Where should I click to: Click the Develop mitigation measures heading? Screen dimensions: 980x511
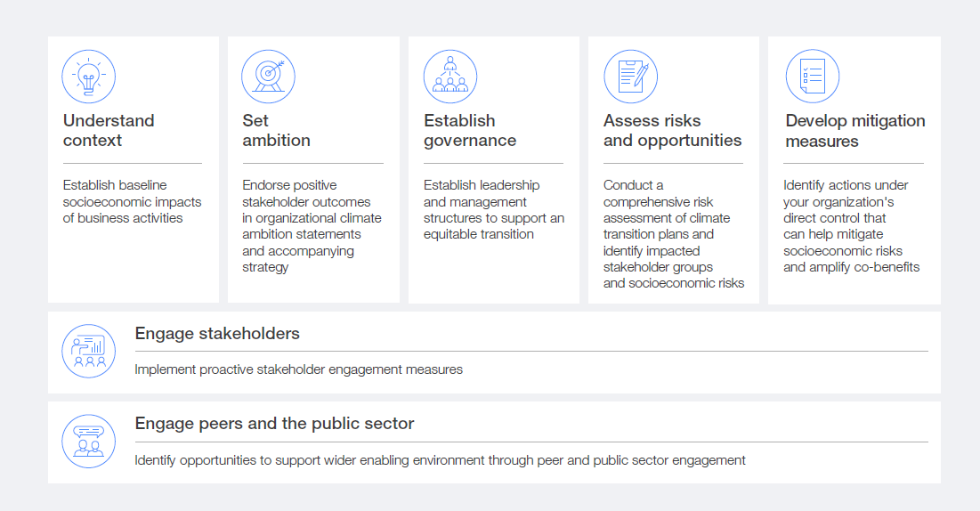coord(854,131)
